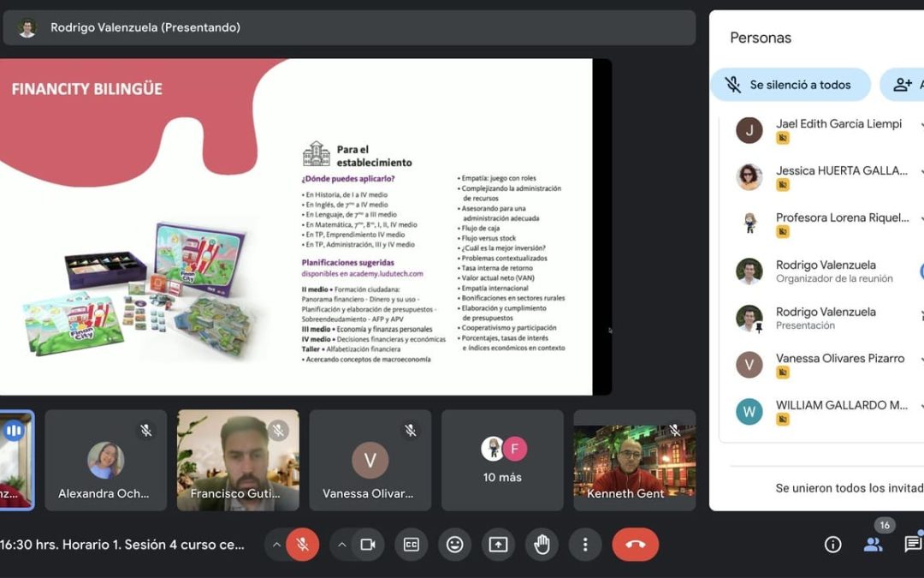Click the muted mic icon on Francisco's tile
The height and width of the screenshot is (578, 924).
(x=278, y=431)
